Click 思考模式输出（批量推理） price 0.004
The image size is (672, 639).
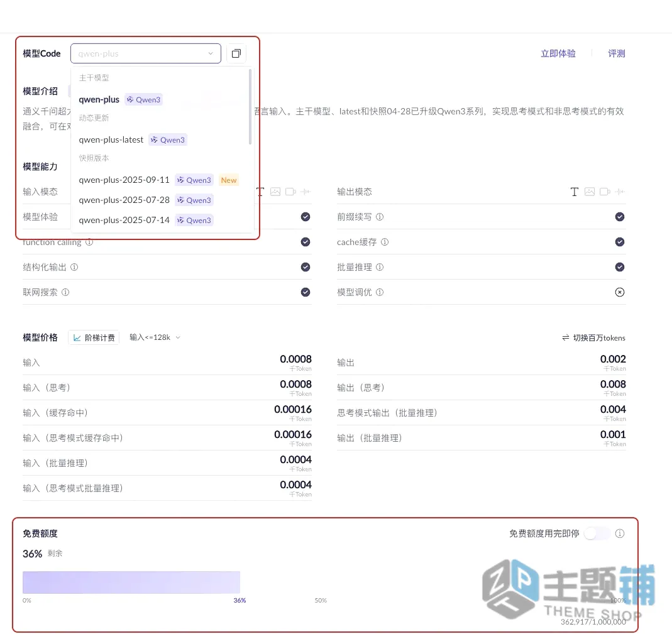pos(613,410)
